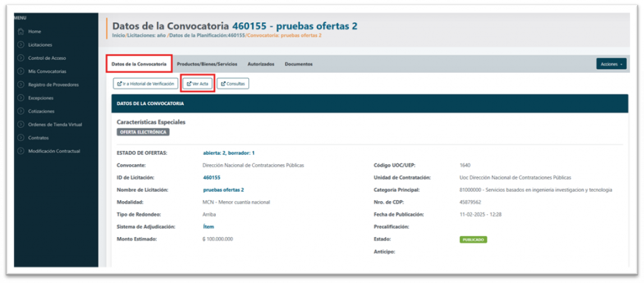Switch to Productos/Bienes/Servicios tab
Image resolution: width=644 pixels, height=283 pixels.
[x=207, y=64]
